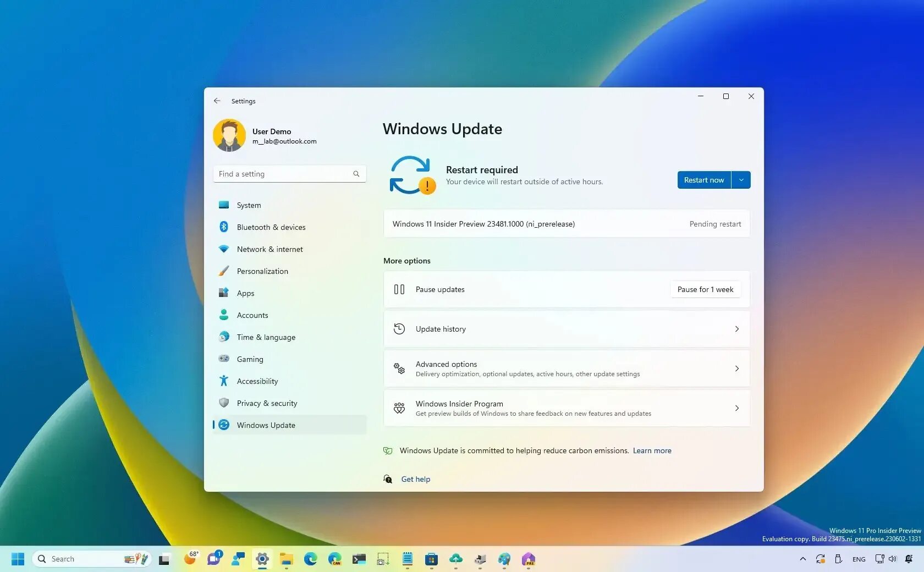The height and width of the screenshot is (572, 924).
Task: Click the Get help link
Action: click(416, 479)
